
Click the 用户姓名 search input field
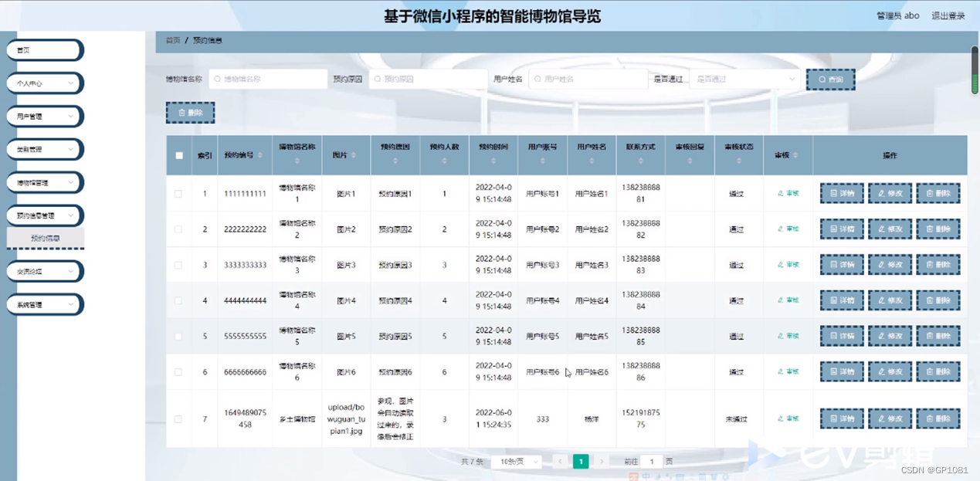588,79
